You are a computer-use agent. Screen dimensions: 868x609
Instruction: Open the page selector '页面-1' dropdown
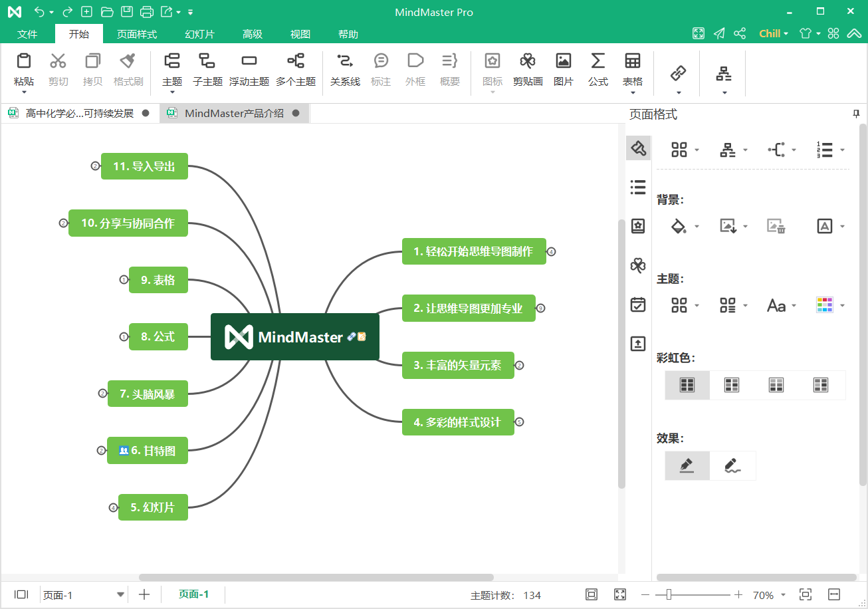121,594
